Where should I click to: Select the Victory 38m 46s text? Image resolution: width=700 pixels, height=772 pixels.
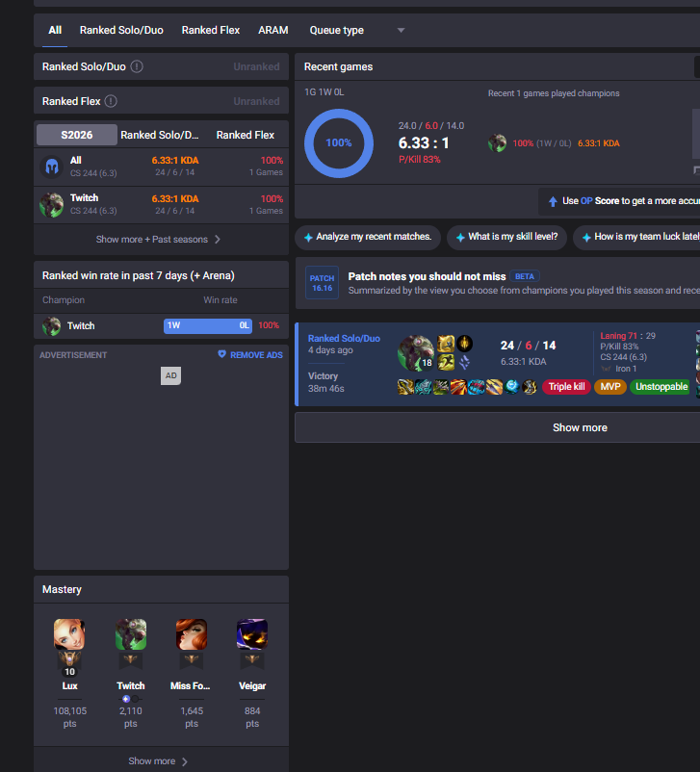coord(326,382)
